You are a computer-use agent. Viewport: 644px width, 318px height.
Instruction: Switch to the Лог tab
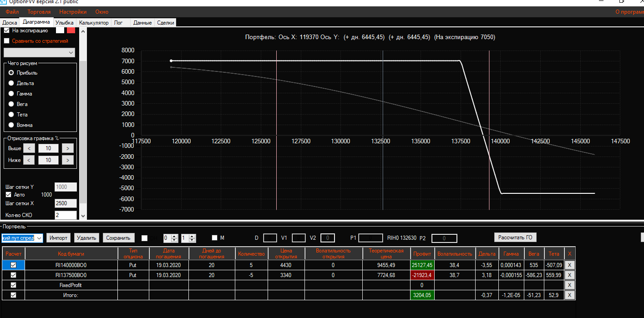click(x=118, y=22)
